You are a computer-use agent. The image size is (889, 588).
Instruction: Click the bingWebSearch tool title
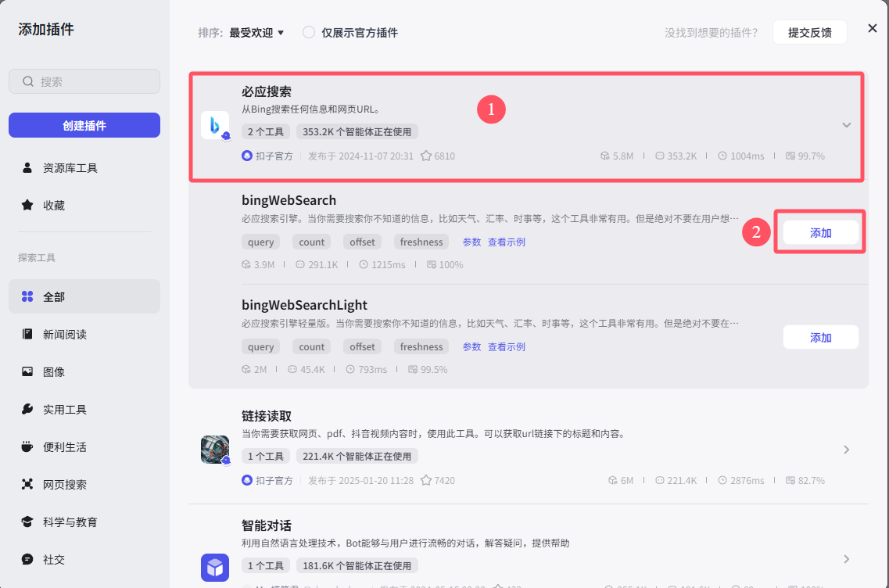click(289, 200)
